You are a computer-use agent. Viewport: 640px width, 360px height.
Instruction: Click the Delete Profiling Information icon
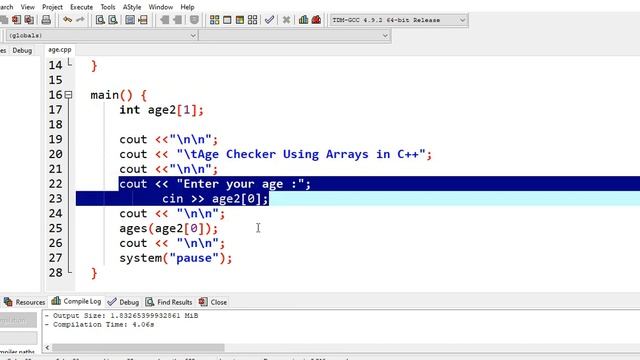tap(316, 20)
